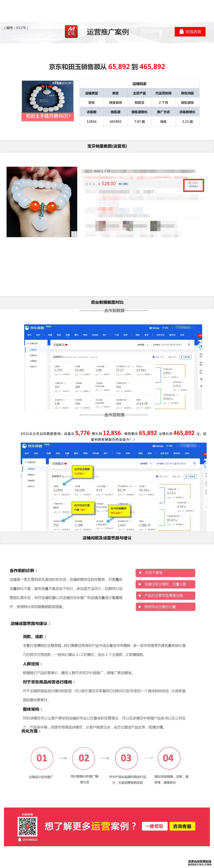Screen dimensions: 214x868
Task: Click the calendar icon in the 合作前 screenshot
Action: [189, 345]
